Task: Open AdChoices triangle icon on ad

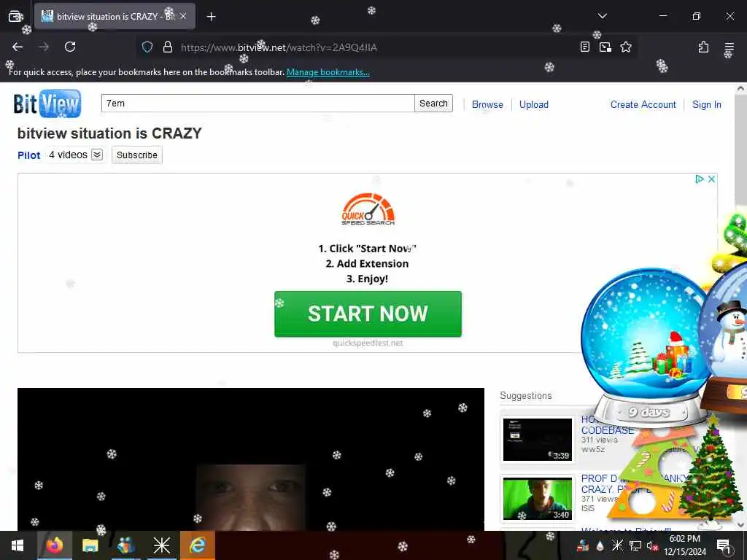Action: point(700,179)
